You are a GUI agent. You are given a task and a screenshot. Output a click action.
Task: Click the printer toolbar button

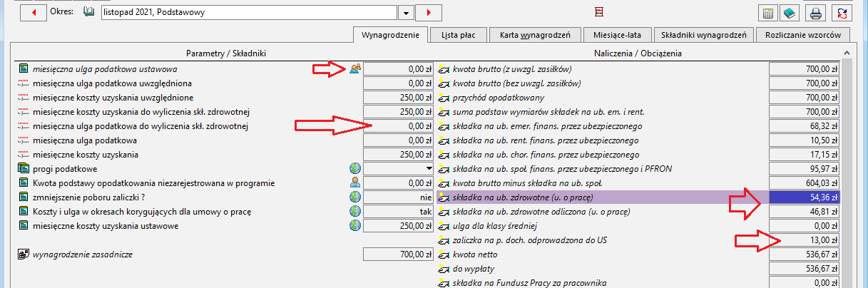click(x=817, y=13)
